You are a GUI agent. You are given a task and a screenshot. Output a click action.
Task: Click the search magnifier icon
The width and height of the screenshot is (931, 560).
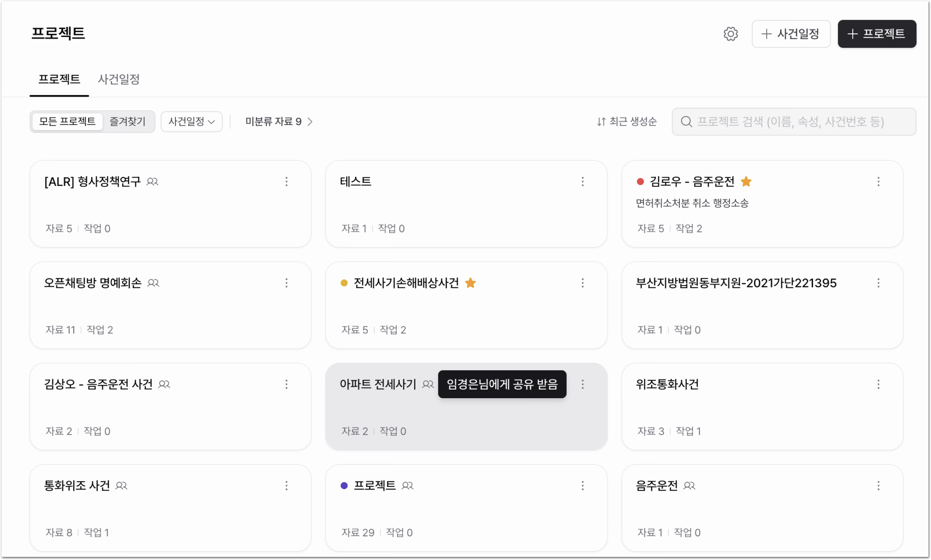pos(686,122)
